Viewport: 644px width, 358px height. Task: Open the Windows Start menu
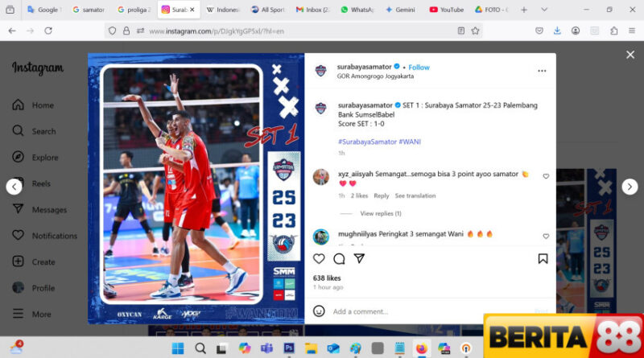(x=178, y=348)
